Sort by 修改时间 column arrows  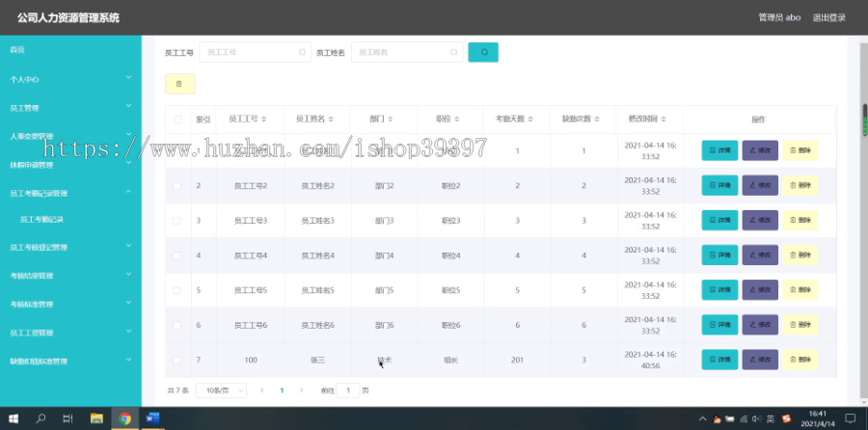click(x=664, y=120)
